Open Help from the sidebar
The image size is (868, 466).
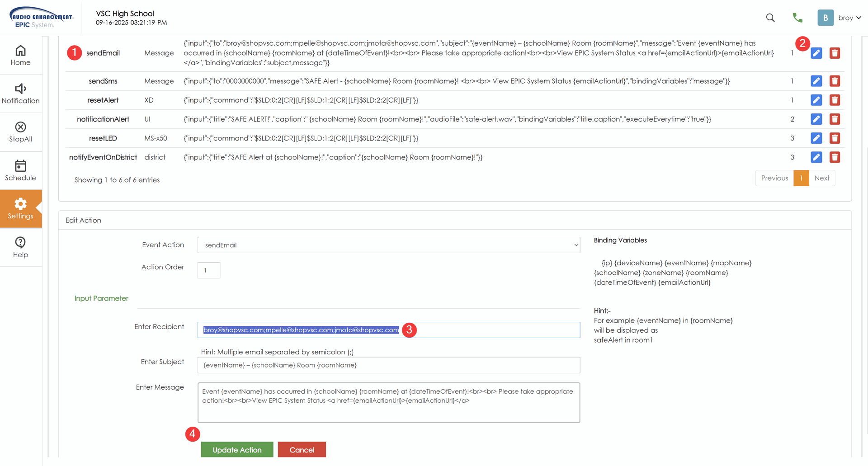(x=20, y=248)
